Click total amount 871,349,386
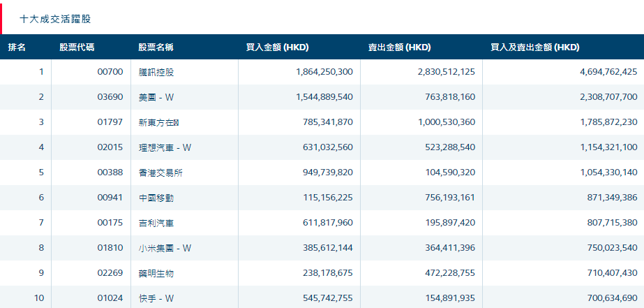 pos(614,198)
